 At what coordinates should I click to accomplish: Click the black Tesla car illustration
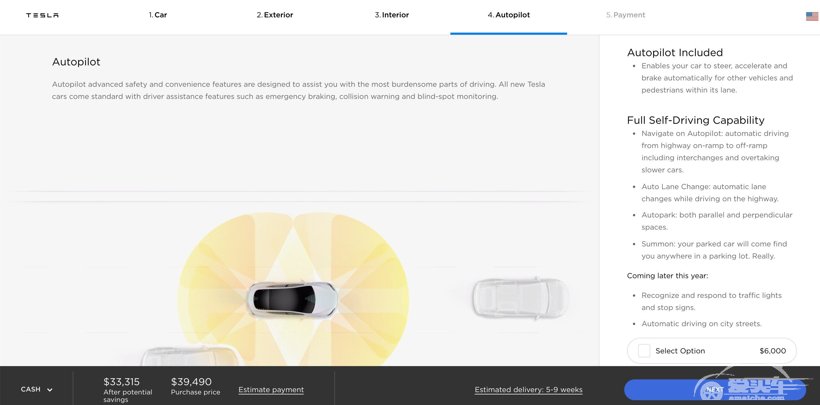(x=292, y=299)
